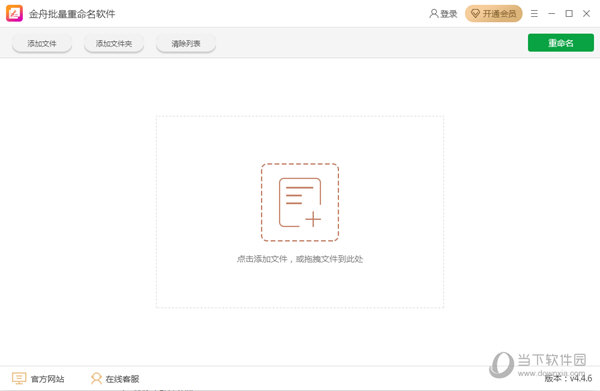Click the 添加文件夹 button
Viewport: 600px width, 391px height.
[x=114, y=43]
